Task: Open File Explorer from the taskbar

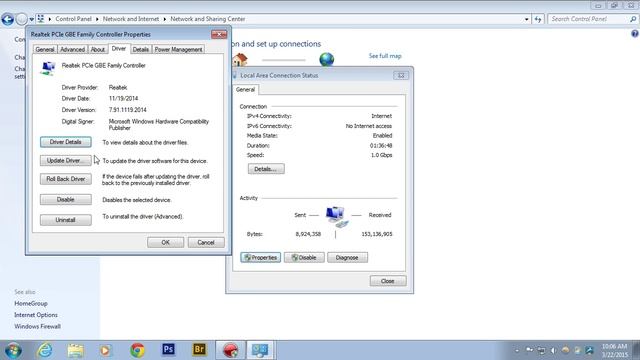Action: 76,350
